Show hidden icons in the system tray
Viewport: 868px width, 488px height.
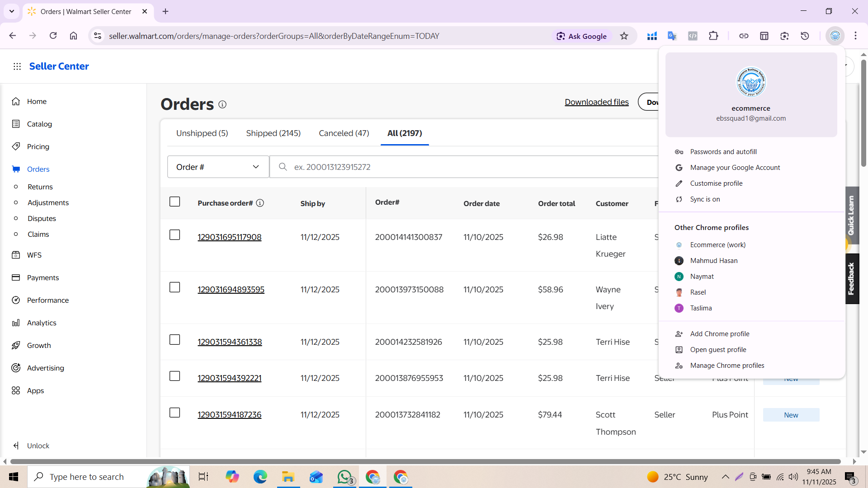[x=725, y=477]
